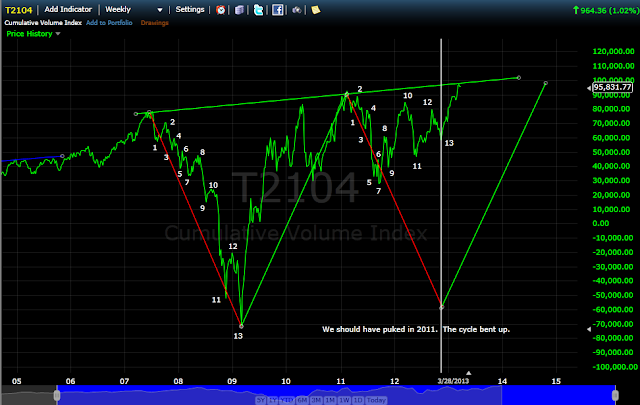Image resolution: width=640 pixels, height=405 pixels.
Task: Click the binoculars icon in the toolbar
Action: (297, 10)
